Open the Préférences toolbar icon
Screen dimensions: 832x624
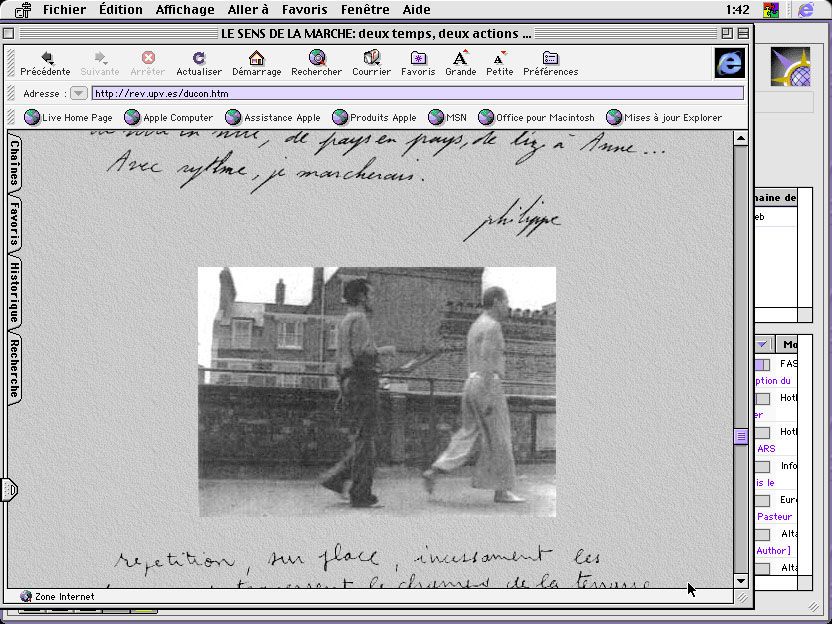pyautogui.click(x=550, y=59)
